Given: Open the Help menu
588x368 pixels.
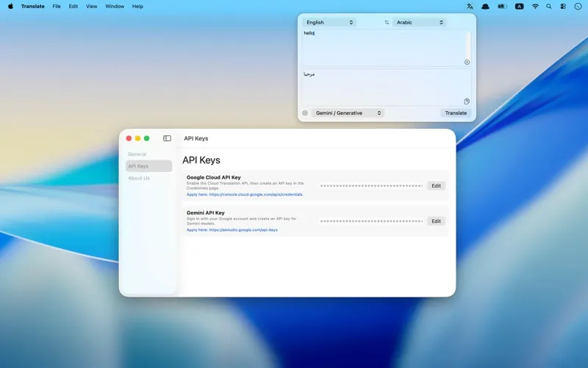Looking at the screenshot, I should (x=137, y=7).
